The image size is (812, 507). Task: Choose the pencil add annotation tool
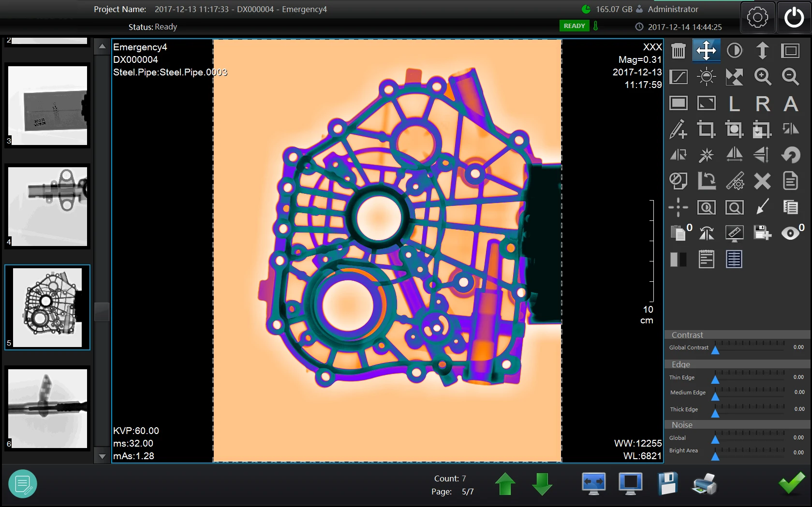tap(678, 129)
